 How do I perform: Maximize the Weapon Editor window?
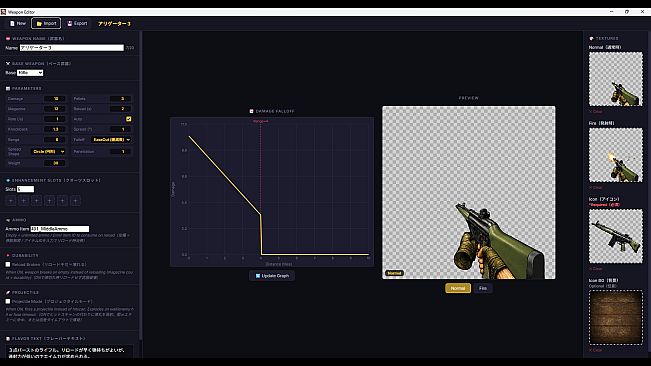(627, 12)
